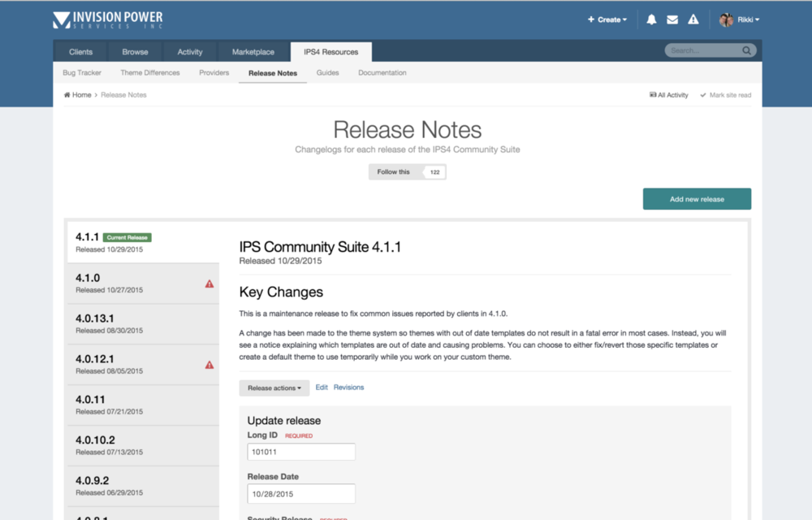Open Revisions for this release
This screenshot has width=812, height=520.
click(x=349, y=388)
